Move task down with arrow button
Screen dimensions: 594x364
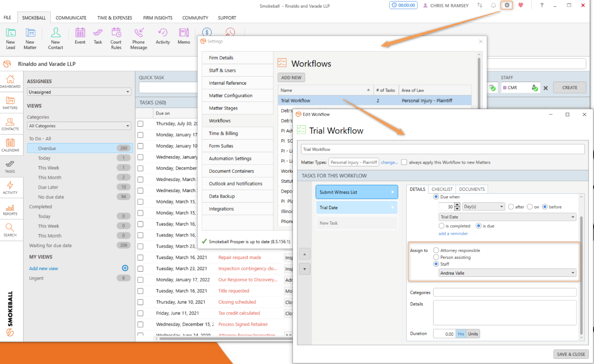(304, 269)
